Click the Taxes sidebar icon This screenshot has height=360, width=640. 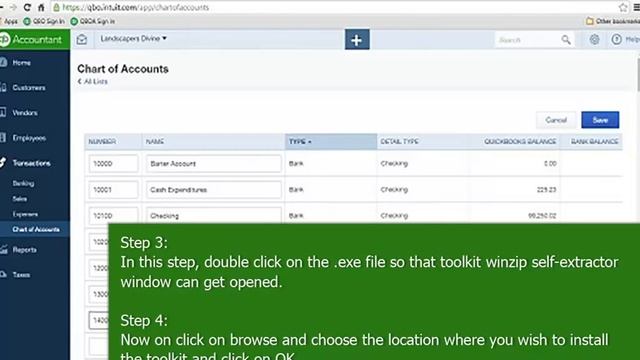point(3,274)
